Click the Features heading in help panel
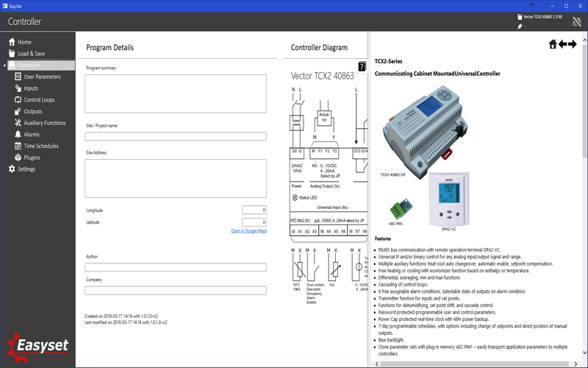Screen dimensions: 588x368 383,238
